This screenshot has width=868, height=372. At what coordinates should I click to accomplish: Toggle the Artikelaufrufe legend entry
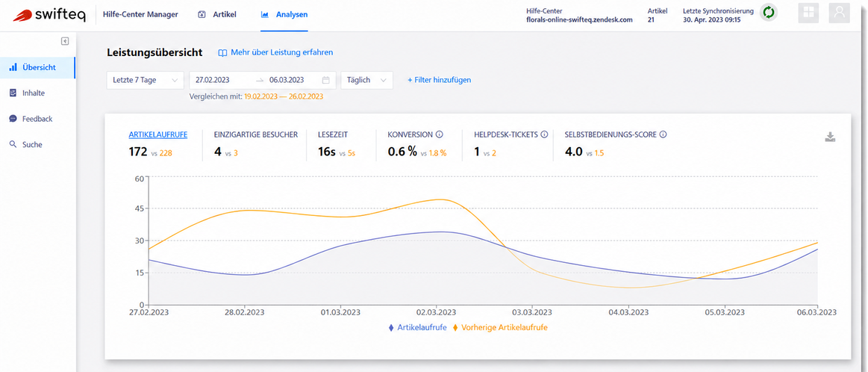click(x=418, y=328)
